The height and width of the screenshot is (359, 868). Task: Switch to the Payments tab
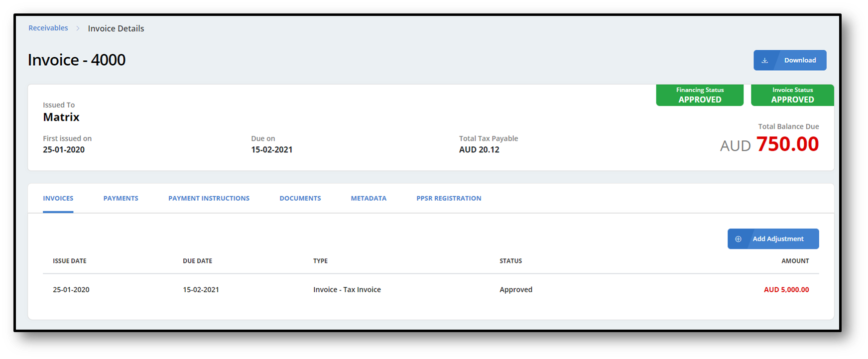click(x=121, y=198)
